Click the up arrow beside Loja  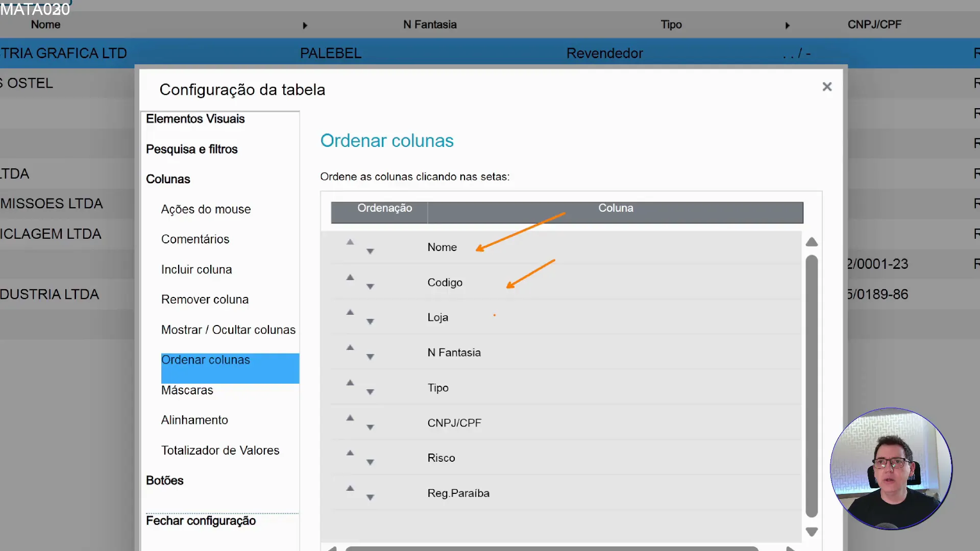350,312
